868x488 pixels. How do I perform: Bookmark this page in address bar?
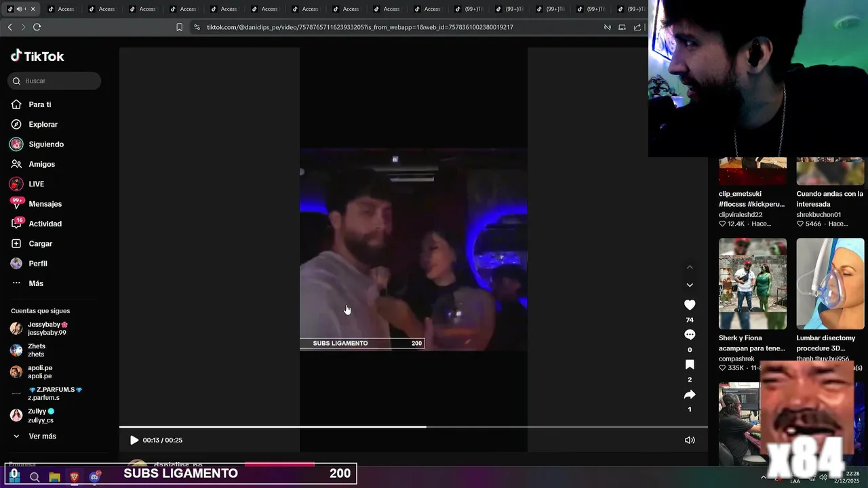coord(179,27)
